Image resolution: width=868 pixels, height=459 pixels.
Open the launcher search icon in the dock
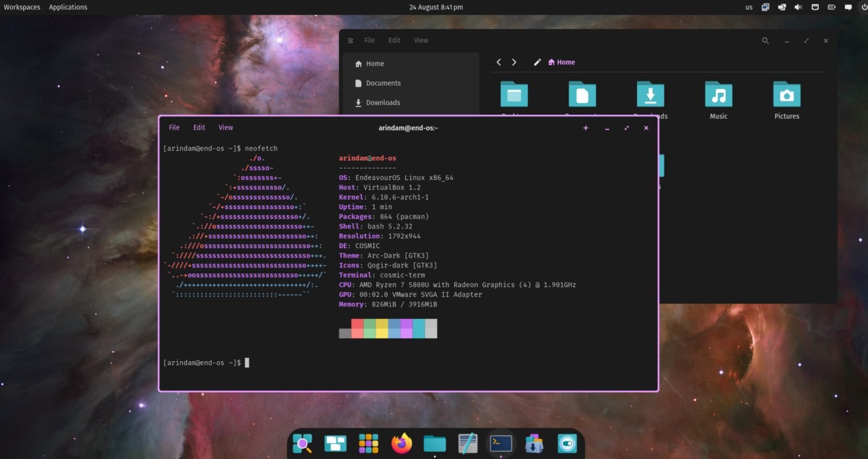coord(302,444)
